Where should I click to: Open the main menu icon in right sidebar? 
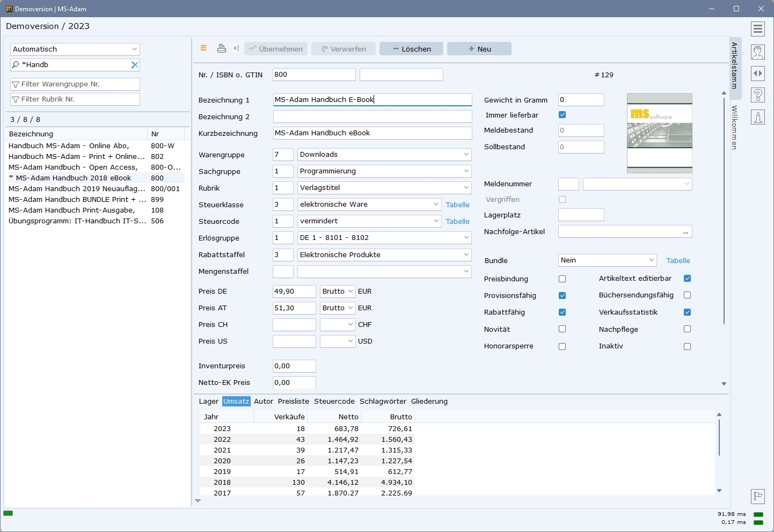click(x=758, y=29)
